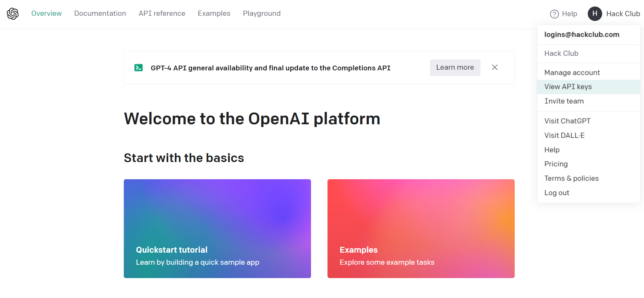Open the Playground tab

pyautogui.click(x=262, y=13)
